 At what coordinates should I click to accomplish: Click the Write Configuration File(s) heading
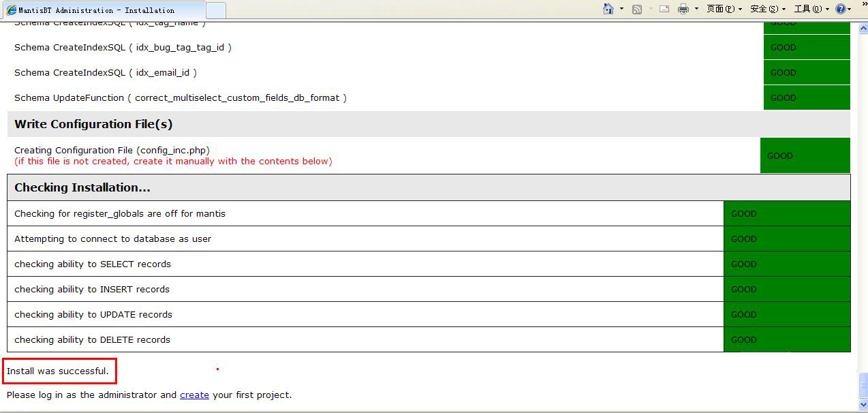(93, 124)
